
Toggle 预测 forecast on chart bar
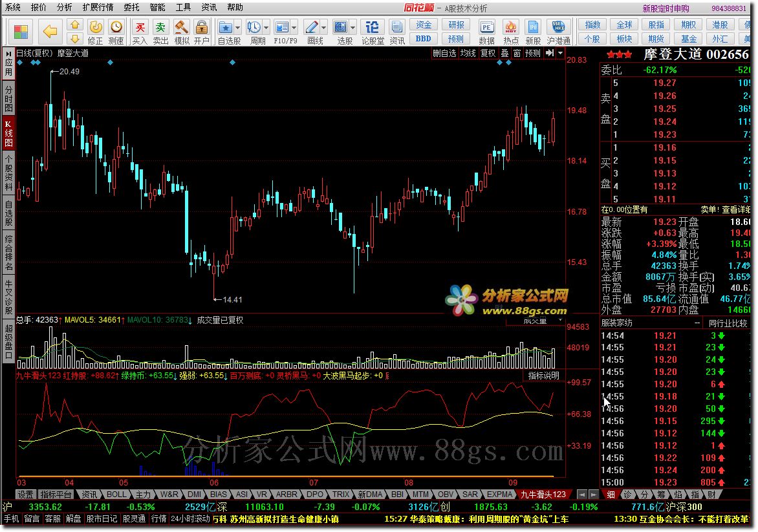coord(533,53)
